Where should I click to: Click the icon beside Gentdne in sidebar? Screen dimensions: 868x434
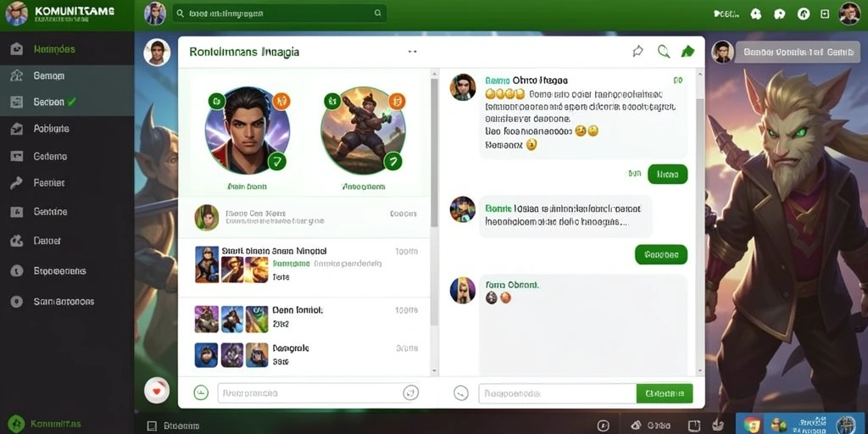17,211
